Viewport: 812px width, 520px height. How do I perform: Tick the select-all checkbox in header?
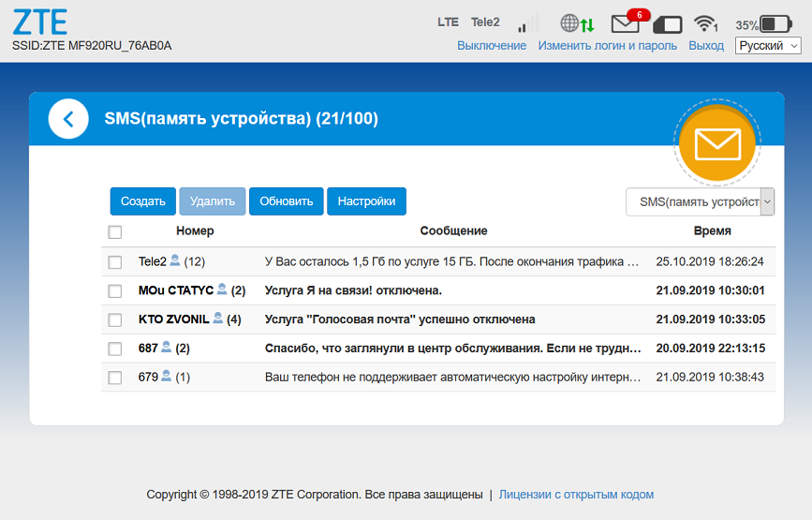tap(115, 231)
